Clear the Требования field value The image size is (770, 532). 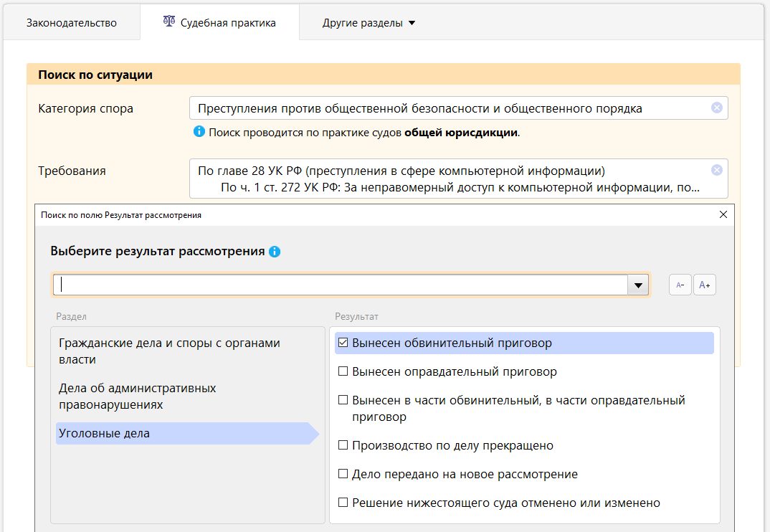716,170
